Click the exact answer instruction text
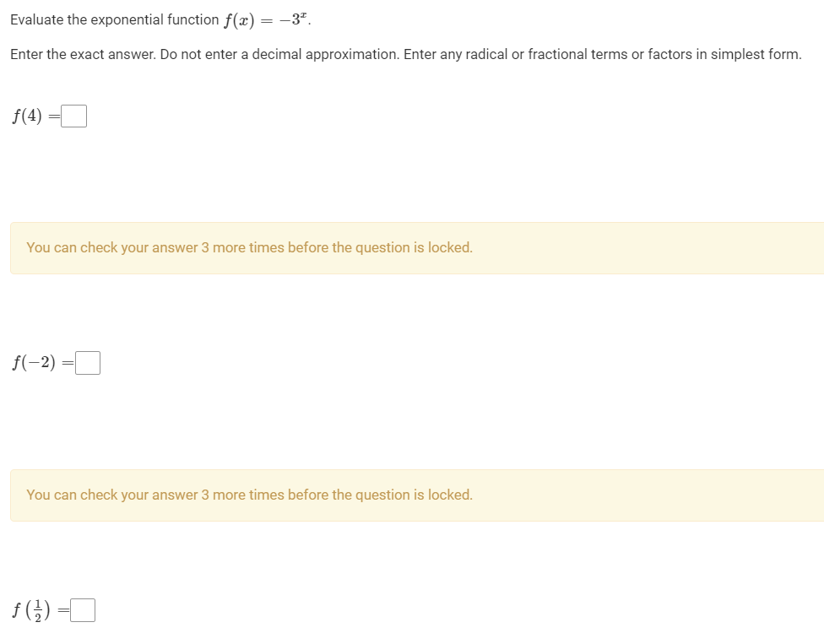 [405, 54]
